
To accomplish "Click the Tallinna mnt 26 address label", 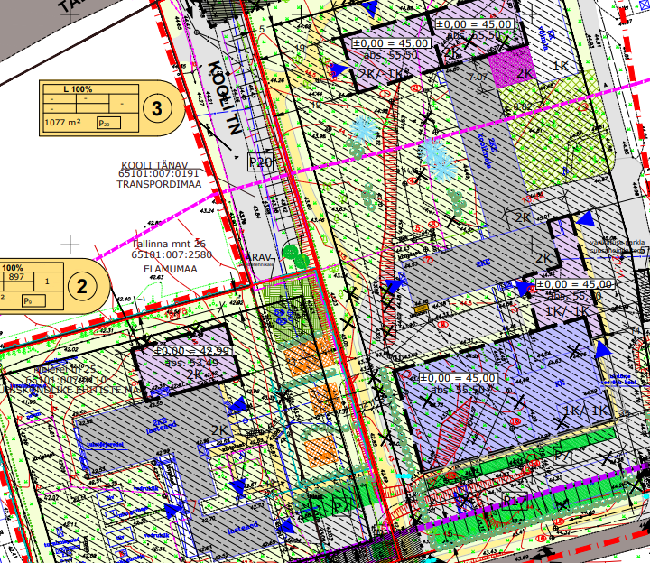I will (x=168, y=243).
